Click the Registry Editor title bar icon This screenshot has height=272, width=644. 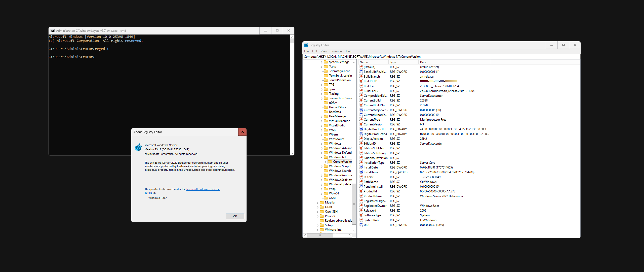306,45
